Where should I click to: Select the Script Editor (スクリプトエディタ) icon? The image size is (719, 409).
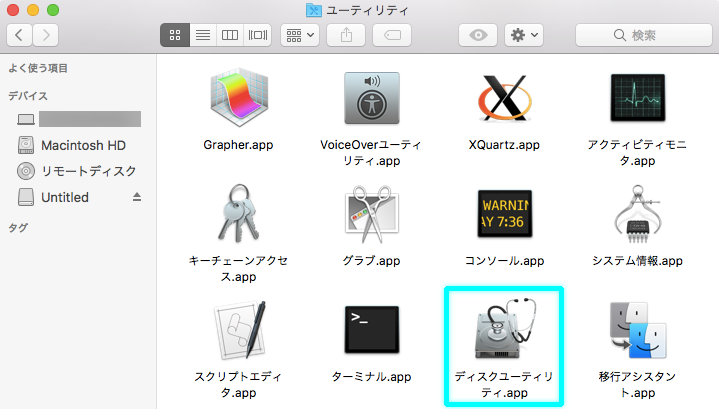pos(239,330)
